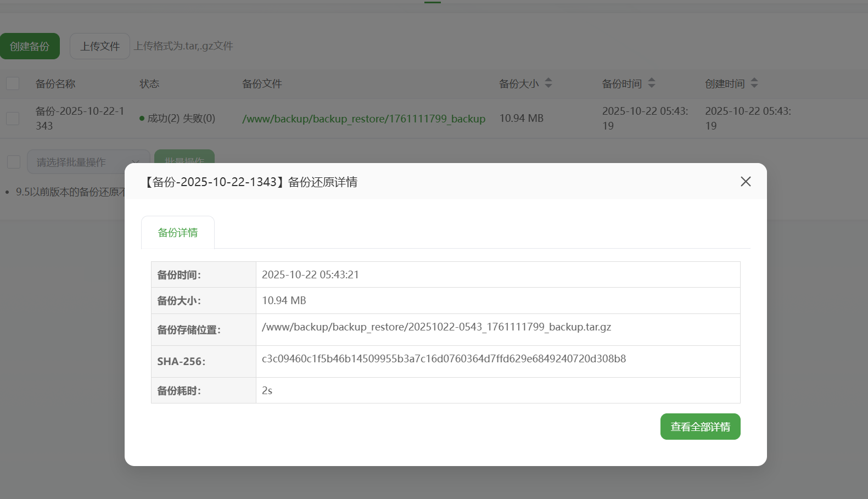Close the backup restore details dialog
Image resolution: width=868 pixels, height=499 pixels.
(745, 182)
